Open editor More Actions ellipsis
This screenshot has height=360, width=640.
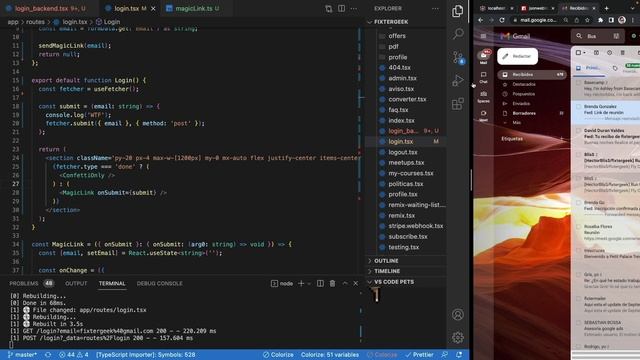354,8
